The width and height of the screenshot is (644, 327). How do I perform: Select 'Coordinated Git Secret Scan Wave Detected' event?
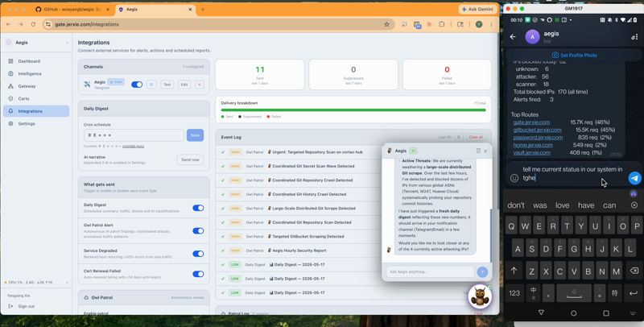coord(313,166)
